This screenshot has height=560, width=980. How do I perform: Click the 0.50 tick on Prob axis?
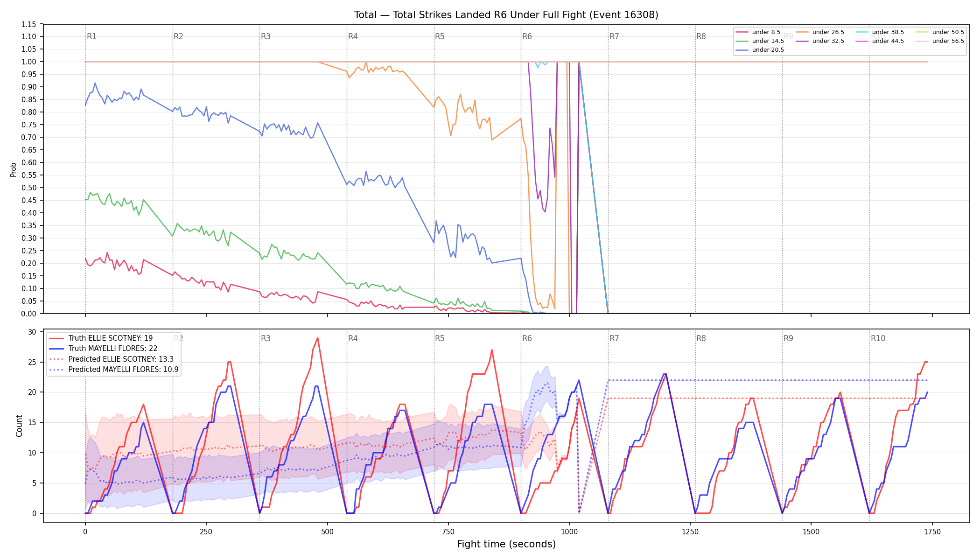pos(28,188)
